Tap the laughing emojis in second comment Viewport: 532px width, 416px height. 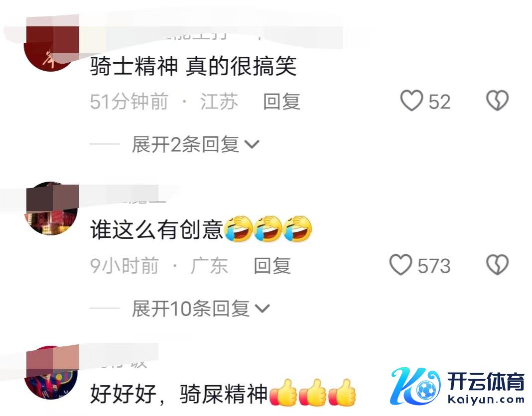point(268,229)
